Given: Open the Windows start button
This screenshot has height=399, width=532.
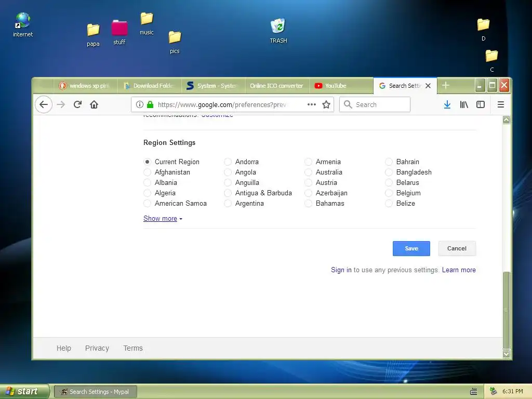Looking at the screenshot, I should (24, 391).
